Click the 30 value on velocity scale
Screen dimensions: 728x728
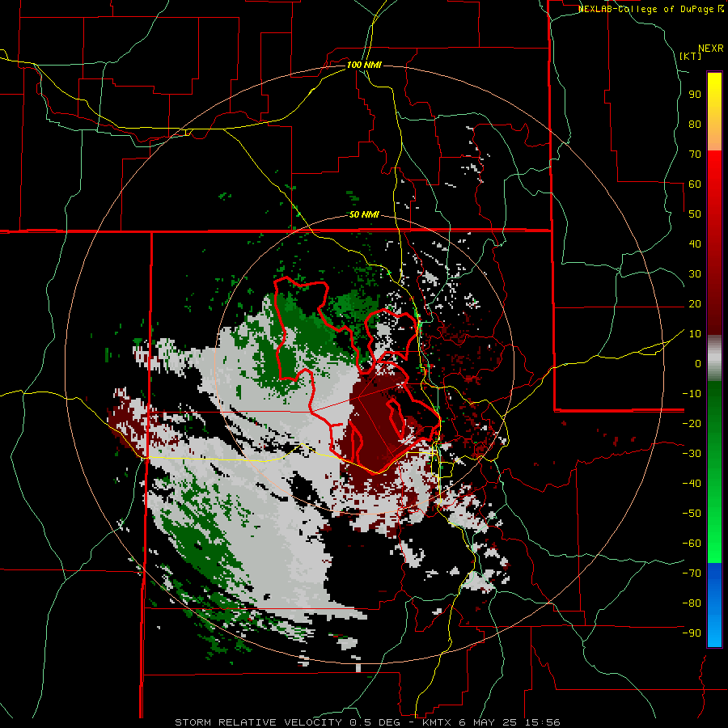pos(695,274)
